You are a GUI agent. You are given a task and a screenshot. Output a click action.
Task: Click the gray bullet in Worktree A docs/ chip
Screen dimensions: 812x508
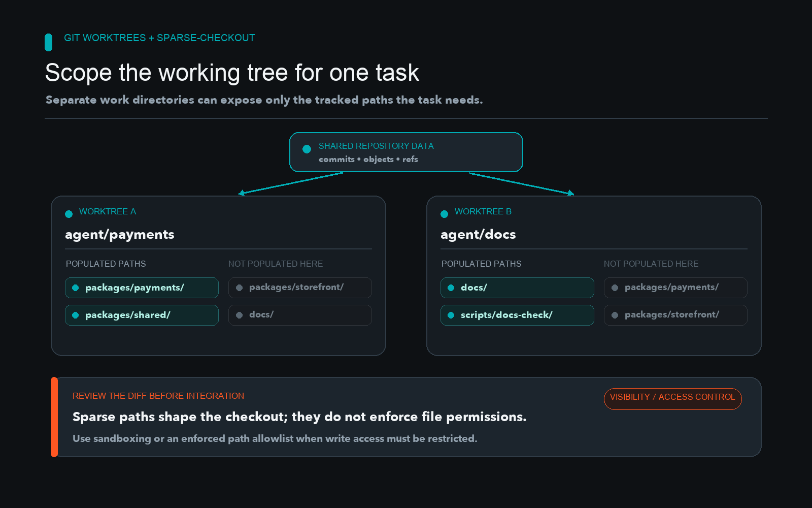[x=239, y=315]
